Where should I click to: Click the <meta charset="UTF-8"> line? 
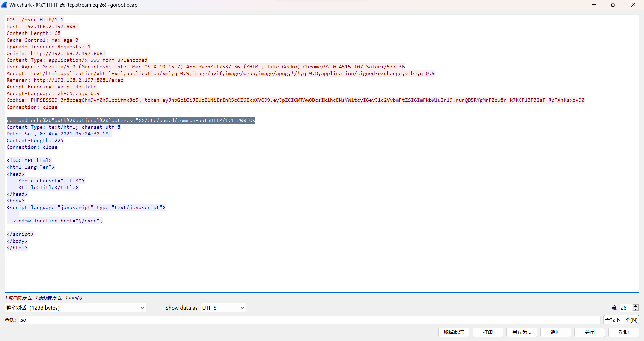point(52,181)
